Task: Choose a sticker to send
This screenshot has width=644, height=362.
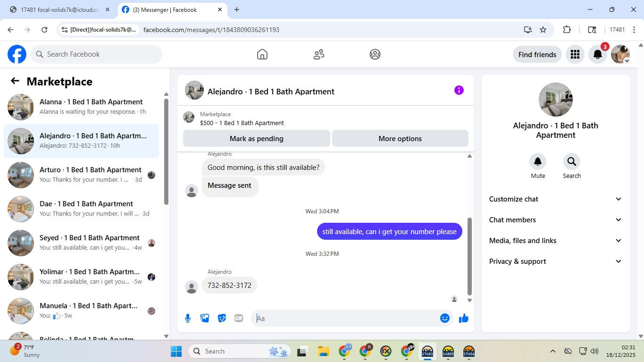Action: 222,318
